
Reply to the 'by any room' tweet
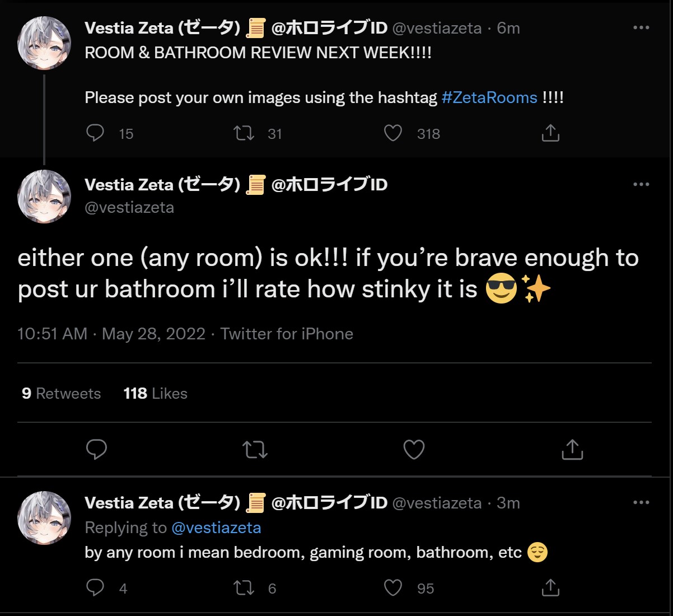coord(95,587)
